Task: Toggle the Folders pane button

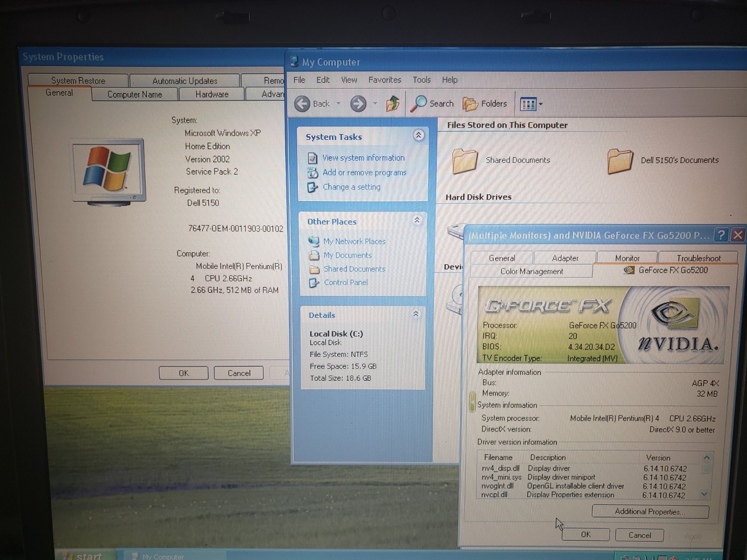Action: pyautogui.click(x=485, y=104)
